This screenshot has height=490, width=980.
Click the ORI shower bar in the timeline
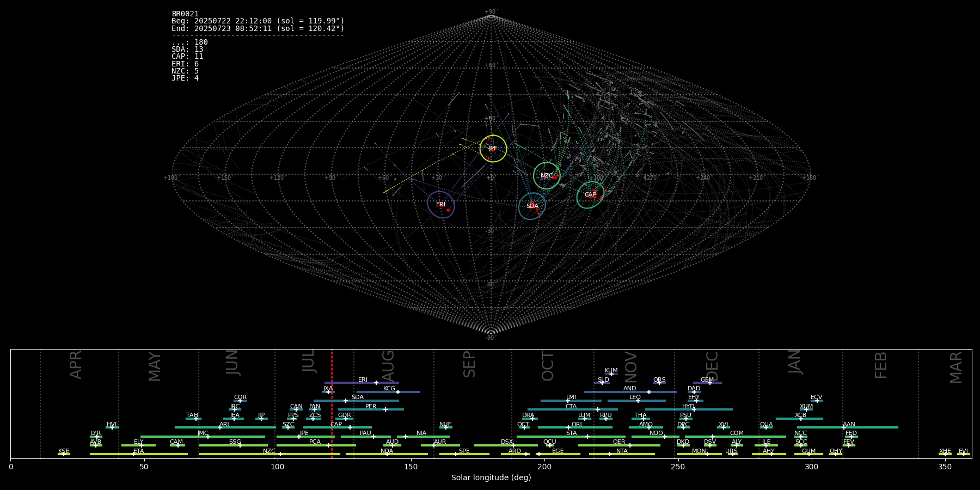pyautogui.click(x=575, y=427)
